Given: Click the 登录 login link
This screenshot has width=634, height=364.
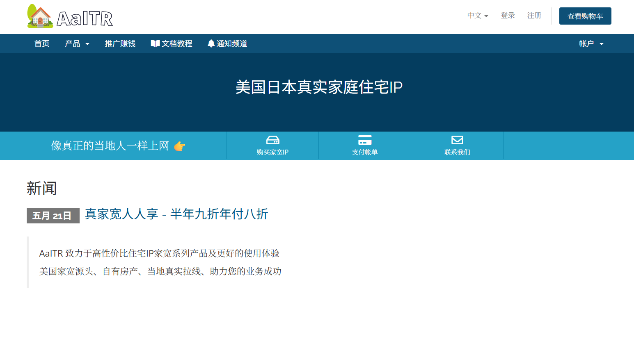Looking at the screenshot, I should click(508, 16).
